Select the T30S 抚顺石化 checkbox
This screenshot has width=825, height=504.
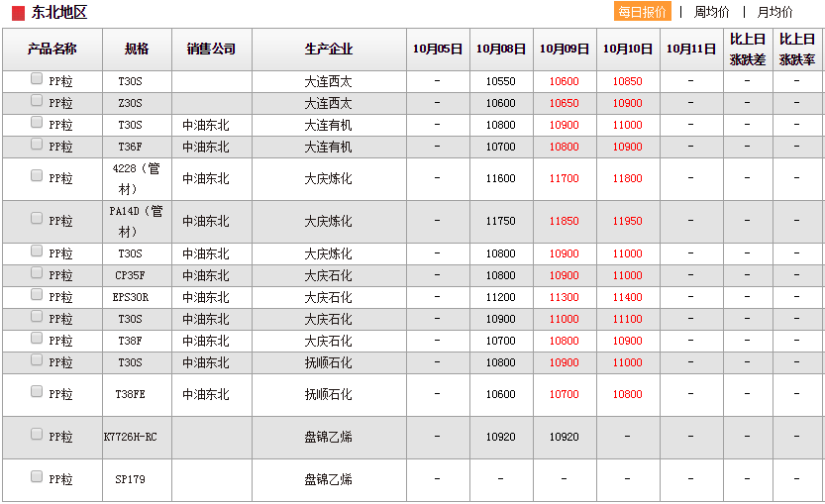(37, 359)
